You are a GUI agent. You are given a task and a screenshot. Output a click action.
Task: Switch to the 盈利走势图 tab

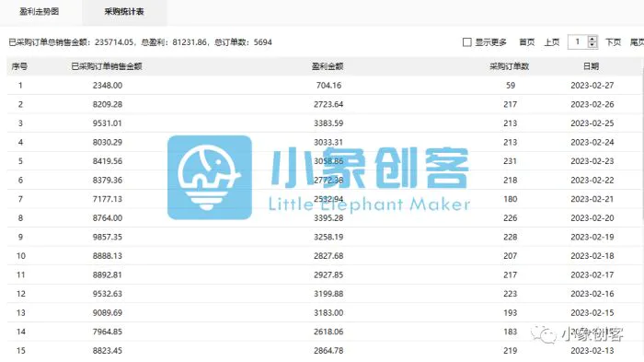click(40, 12)
